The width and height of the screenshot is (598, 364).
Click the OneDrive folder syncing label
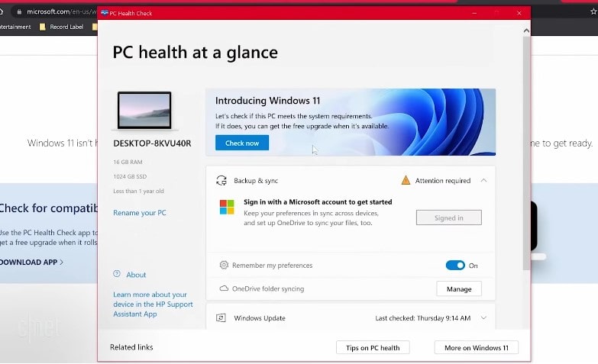[x=268, y=289]
